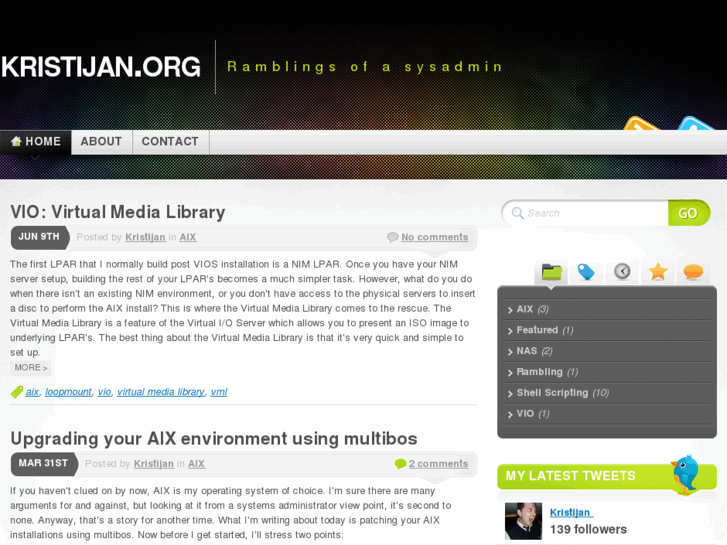727x545 pixels.
Task: Click the green bubble beside 2 comments
Action: 400,464
